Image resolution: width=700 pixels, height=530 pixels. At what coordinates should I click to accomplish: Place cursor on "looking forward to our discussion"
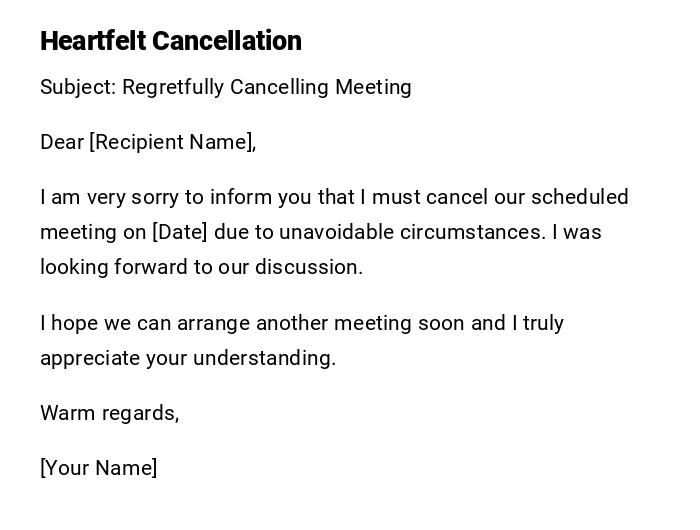tap(200, 267)
